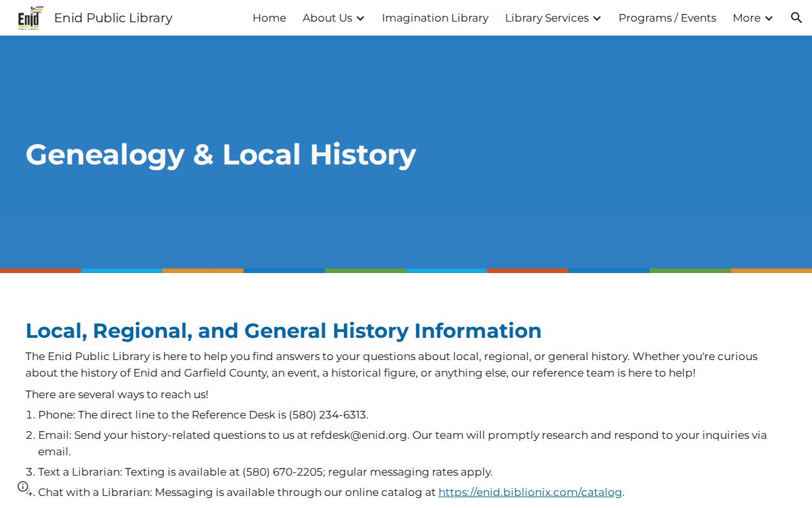This screenshot has height=508, width=812.
Task: Click the Enid Public Library logo icon
Action: (30, 18)
